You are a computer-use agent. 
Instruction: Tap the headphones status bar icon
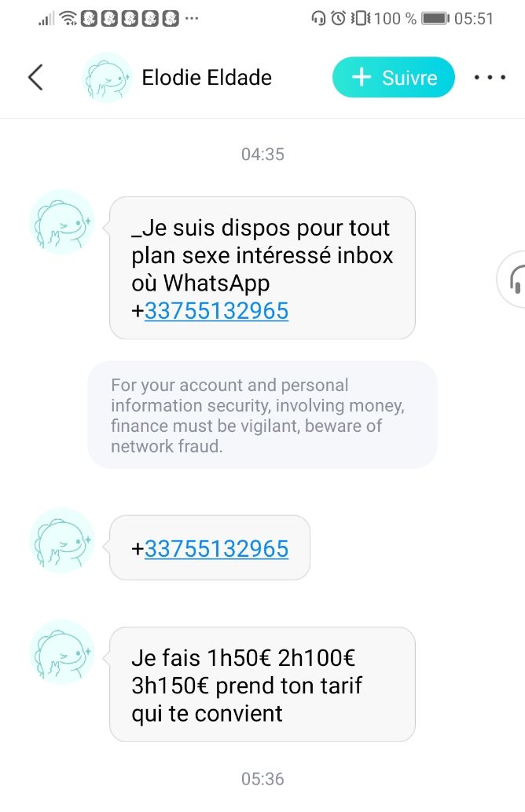pyautogui.click(x=318, y=19)
